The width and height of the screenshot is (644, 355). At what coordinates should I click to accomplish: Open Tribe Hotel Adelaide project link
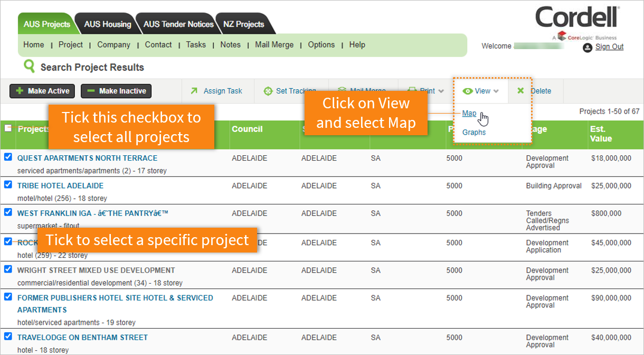(60, 185)
